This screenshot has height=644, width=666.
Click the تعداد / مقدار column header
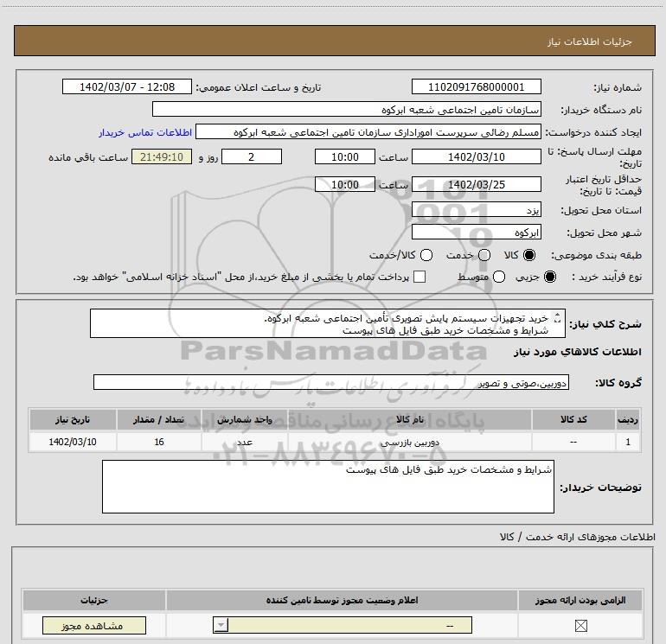(x=159, y=419)
